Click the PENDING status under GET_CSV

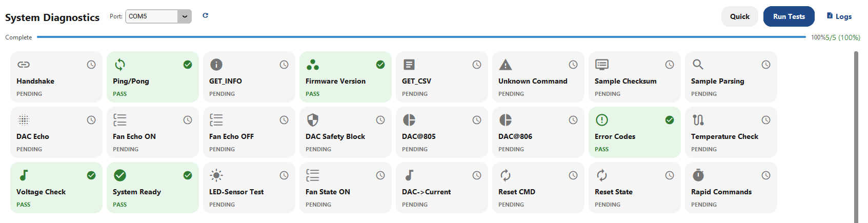(x=415, y=94)
